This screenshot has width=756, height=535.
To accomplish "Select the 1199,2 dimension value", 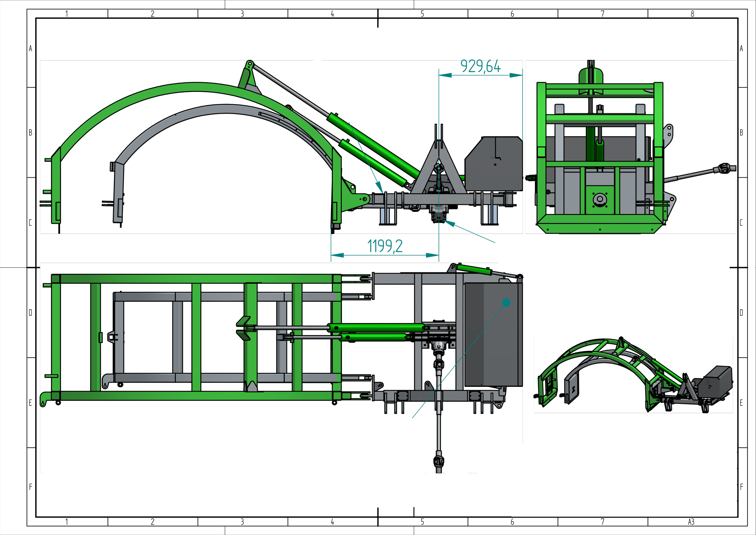I will pos(385,246).
